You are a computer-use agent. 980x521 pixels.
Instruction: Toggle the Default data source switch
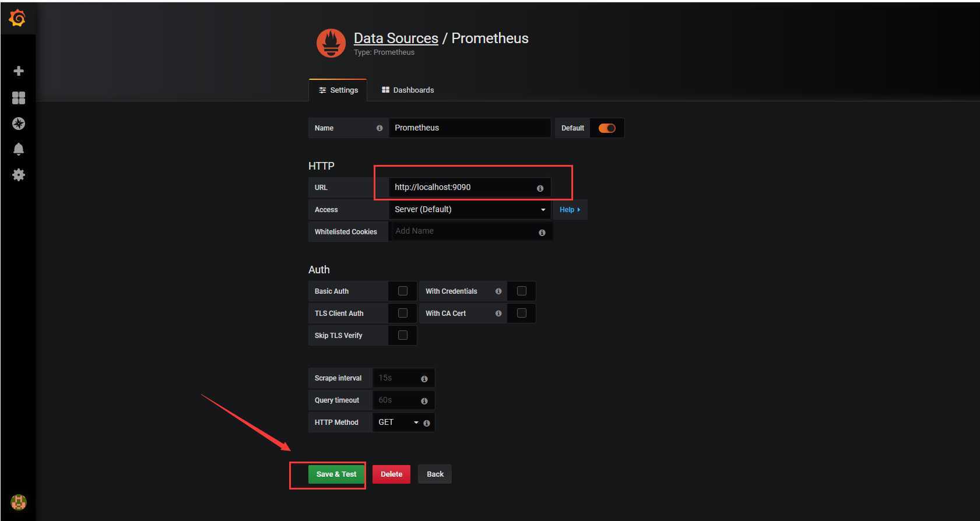click(607, 128)
